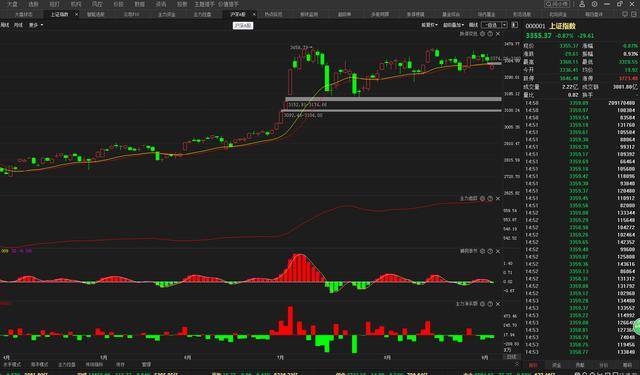Screen dimensions: 640x375
Task: Open settings gear of top chart panel
Action: pyautogui.click(x=482, y=34)
